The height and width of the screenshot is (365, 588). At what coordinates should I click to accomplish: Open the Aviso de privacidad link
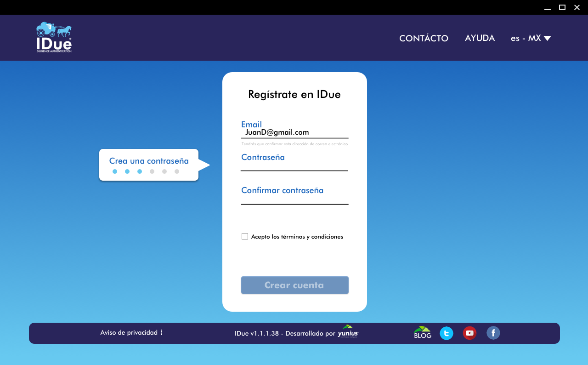coord(129,332)
